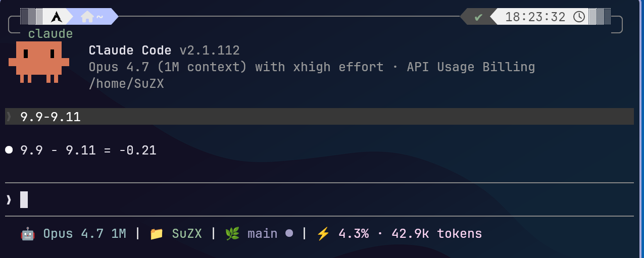Click the white bullet before the answer
The height and width of the screenshot is (258, 644).
9,150
